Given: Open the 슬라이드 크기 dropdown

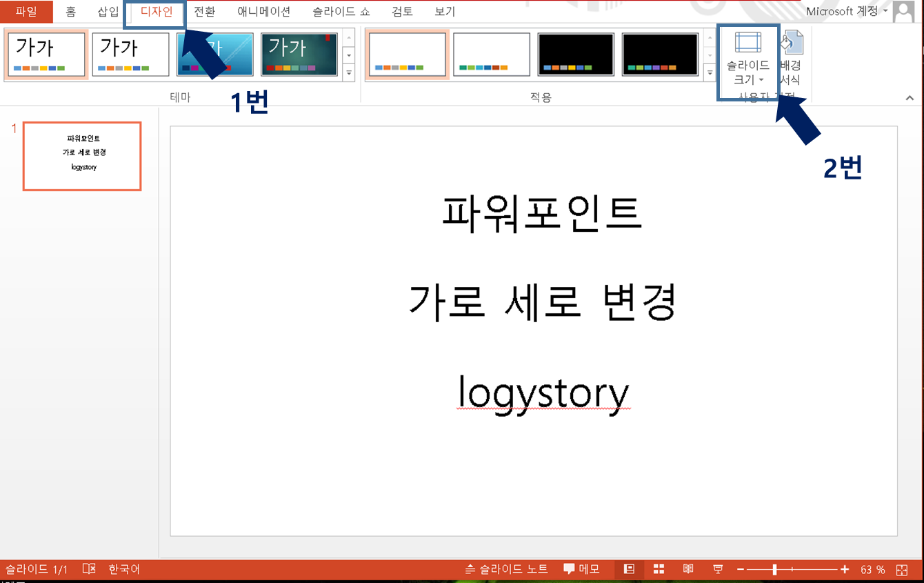Looking at the screenshot, I should [x=748, y=59].
